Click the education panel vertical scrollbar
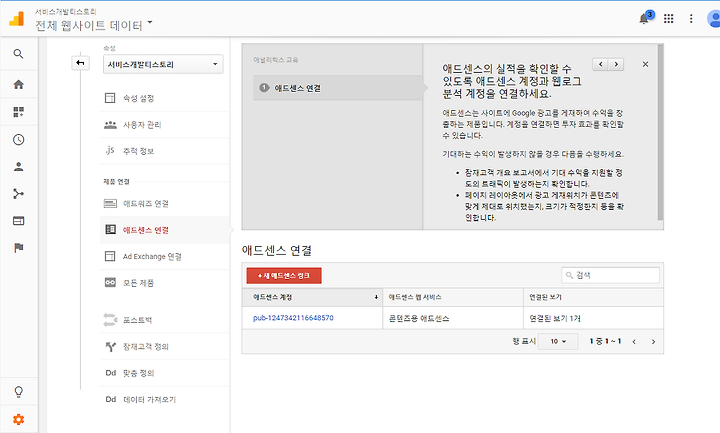 [660, 132]
